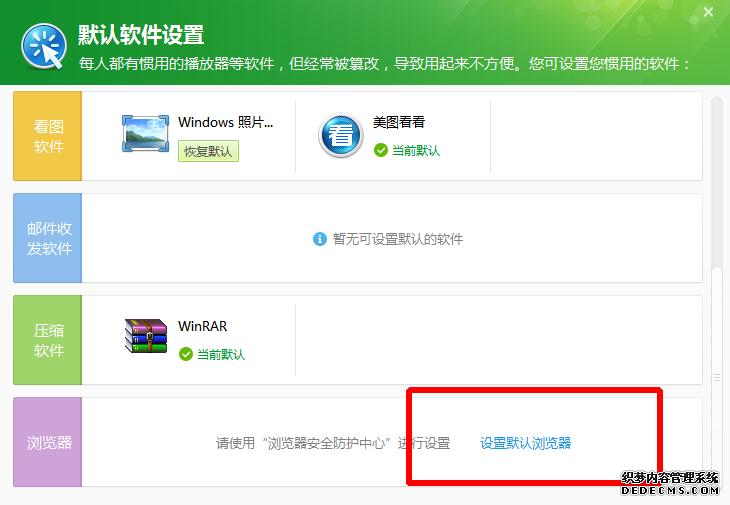
Task: Select the 邮件收发软件 category tab
Action: tap(48, 238)
